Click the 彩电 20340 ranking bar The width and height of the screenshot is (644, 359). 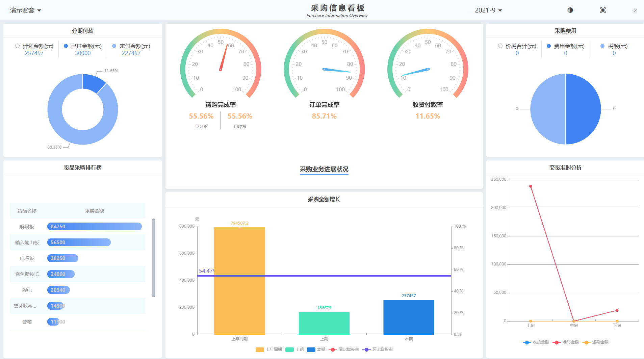tap(58, 290)
